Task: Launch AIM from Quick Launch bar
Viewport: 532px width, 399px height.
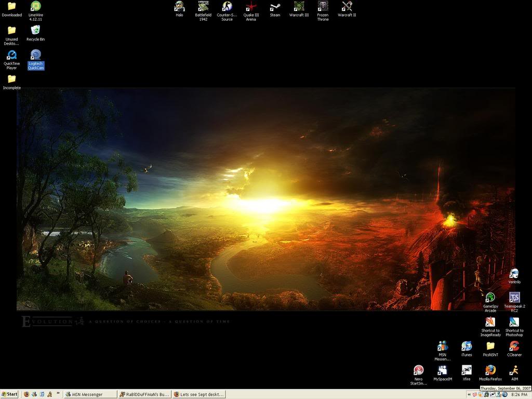Action: pyautogui.click(x=50, y=394)
